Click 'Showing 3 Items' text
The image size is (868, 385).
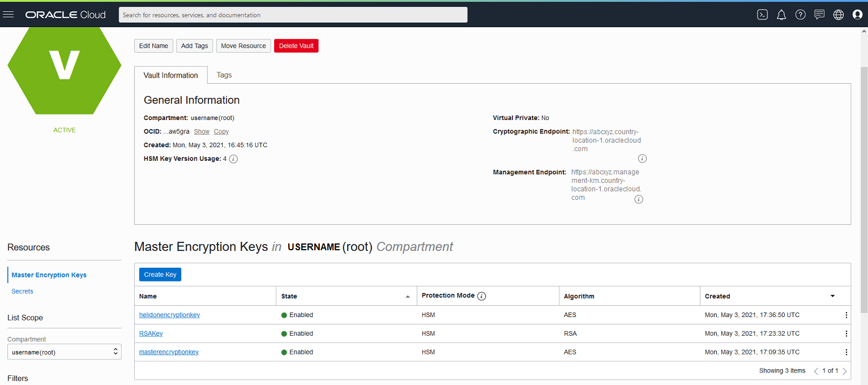[782, 371]
